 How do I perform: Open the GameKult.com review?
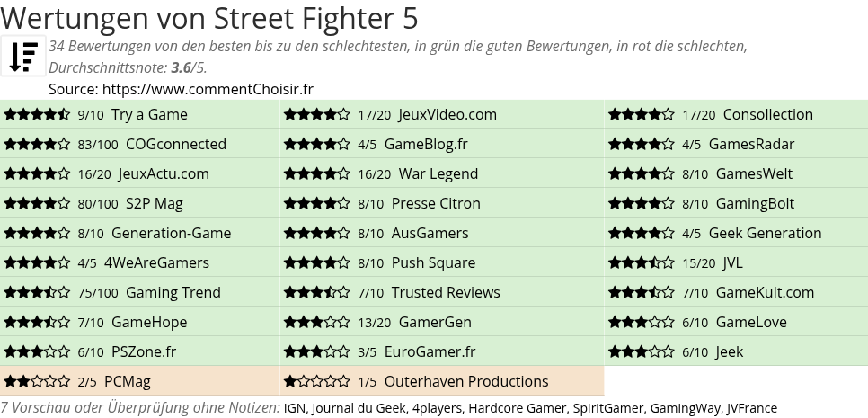[x=765, y=293]
